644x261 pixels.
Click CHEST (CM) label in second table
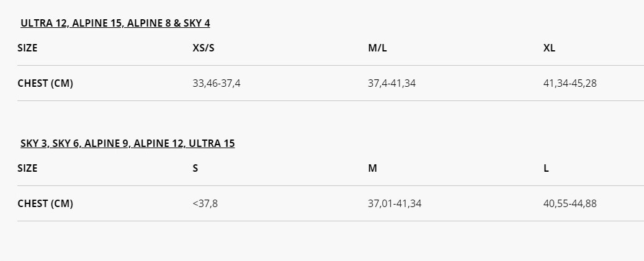[x=45, y=203]
